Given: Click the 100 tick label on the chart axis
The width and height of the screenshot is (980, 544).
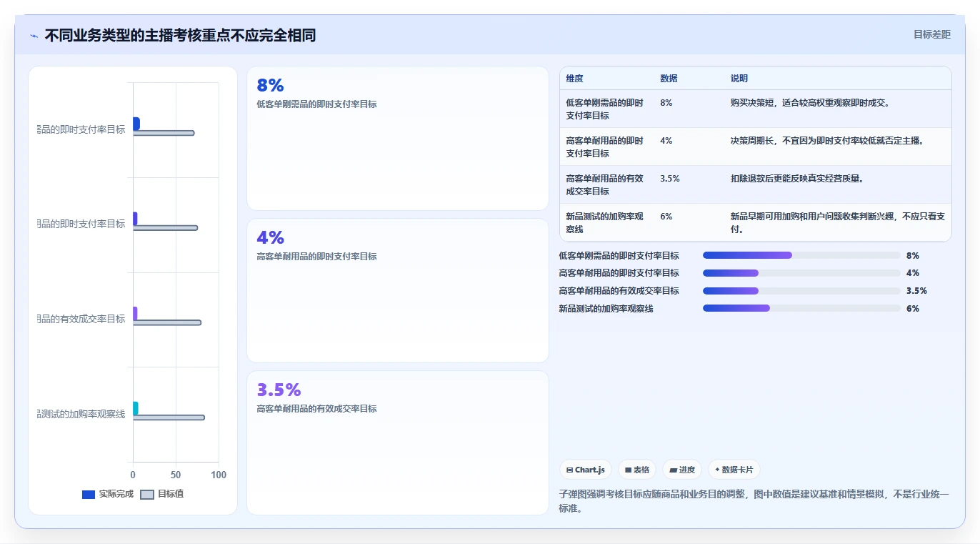Looking at the screenshot, I should coord(219,475).
